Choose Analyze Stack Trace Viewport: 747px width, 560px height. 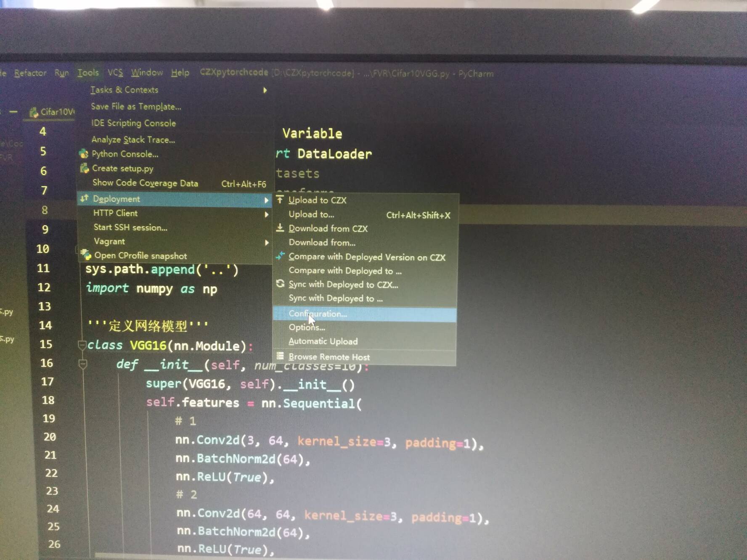(x=133, y=139)
